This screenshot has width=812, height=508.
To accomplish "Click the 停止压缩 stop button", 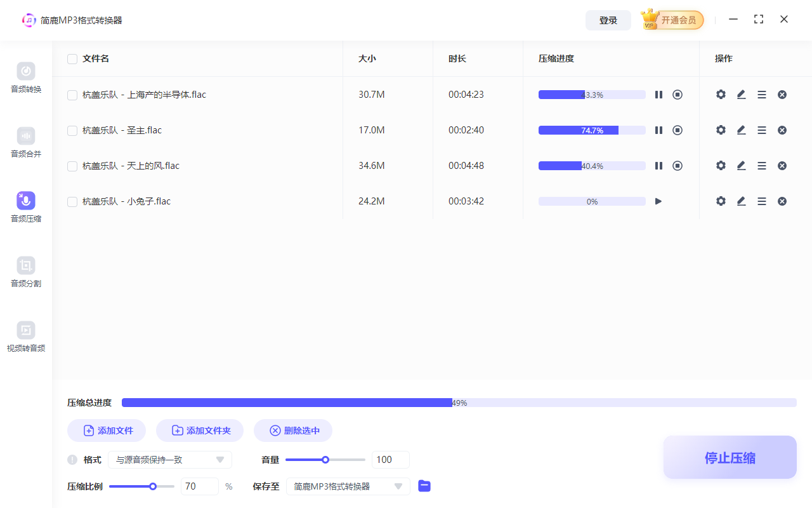I will (730, 458).
